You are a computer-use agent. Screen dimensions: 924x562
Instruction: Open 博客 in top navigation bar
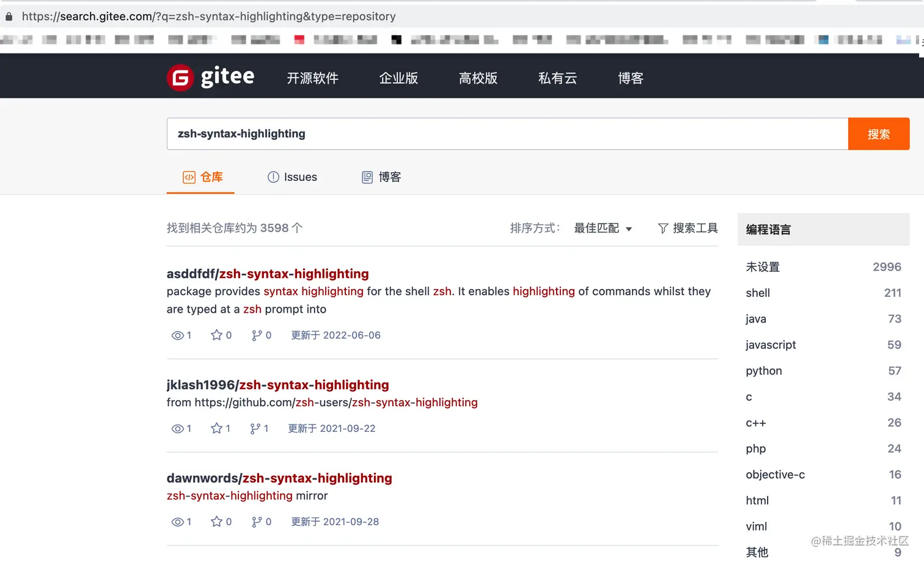pos(631,78)
